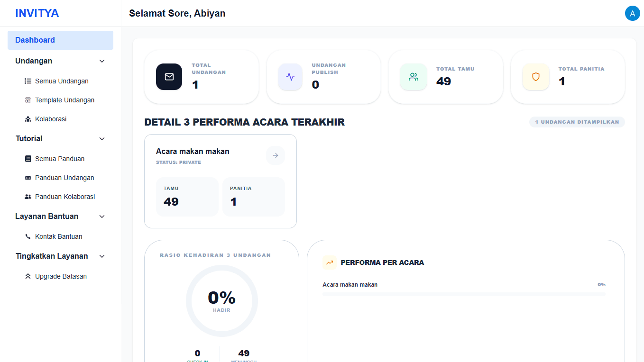Collapse the Layanan Bantuan section chevron
This screenshot has height=362, width=644.
(102, 216)
